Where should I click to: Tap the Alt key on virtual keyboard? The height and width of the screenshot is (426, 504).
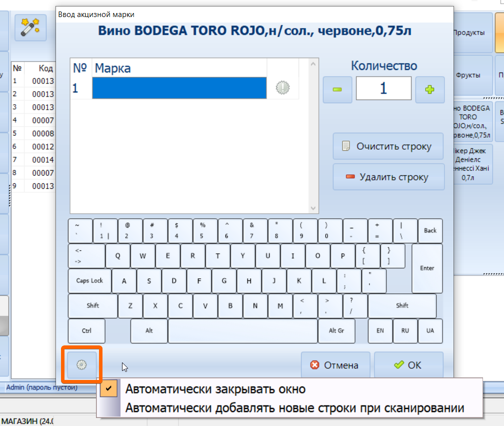click(x=149, y=331)
